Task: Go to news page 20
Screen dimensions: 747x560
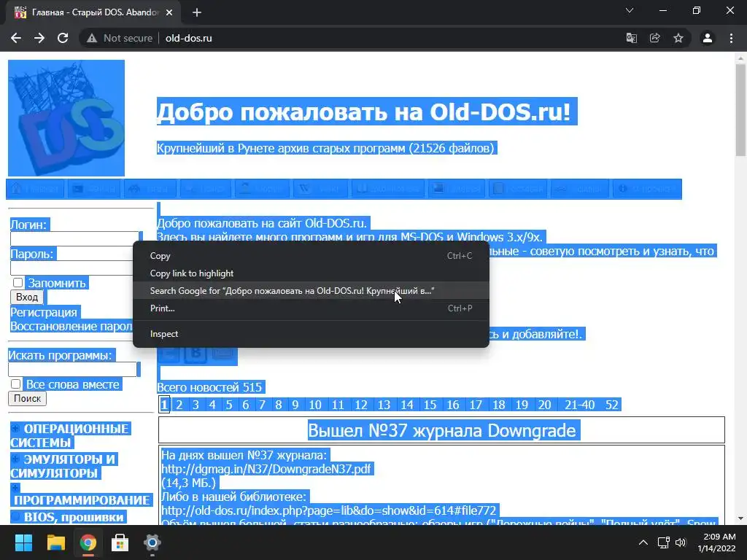Action: point(544,405)
